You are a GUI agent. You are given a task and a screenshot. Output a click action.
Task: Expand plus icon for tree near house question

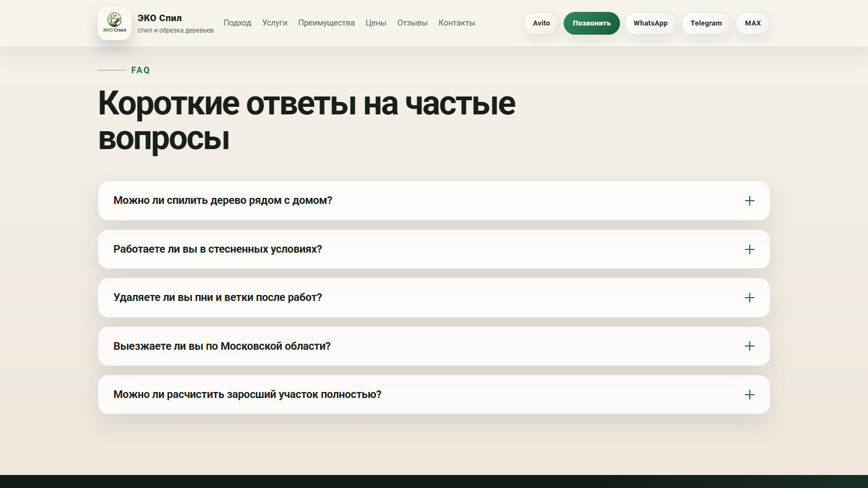pyautogui.click(x=750, y=201)
